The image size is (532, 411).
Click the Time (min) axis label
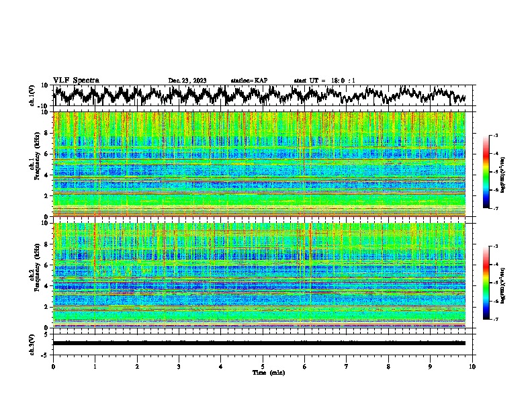pyautogui.click(x=269, y=373)
